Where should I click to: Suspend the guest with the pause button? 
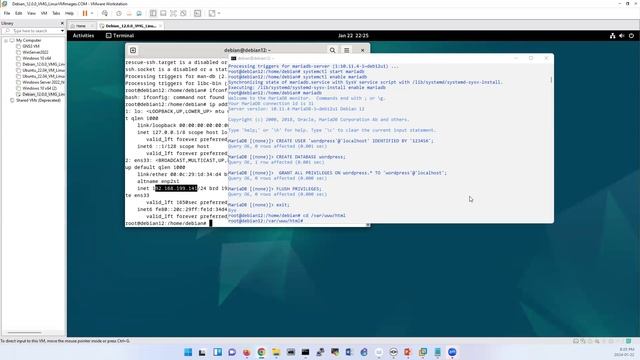85,13
